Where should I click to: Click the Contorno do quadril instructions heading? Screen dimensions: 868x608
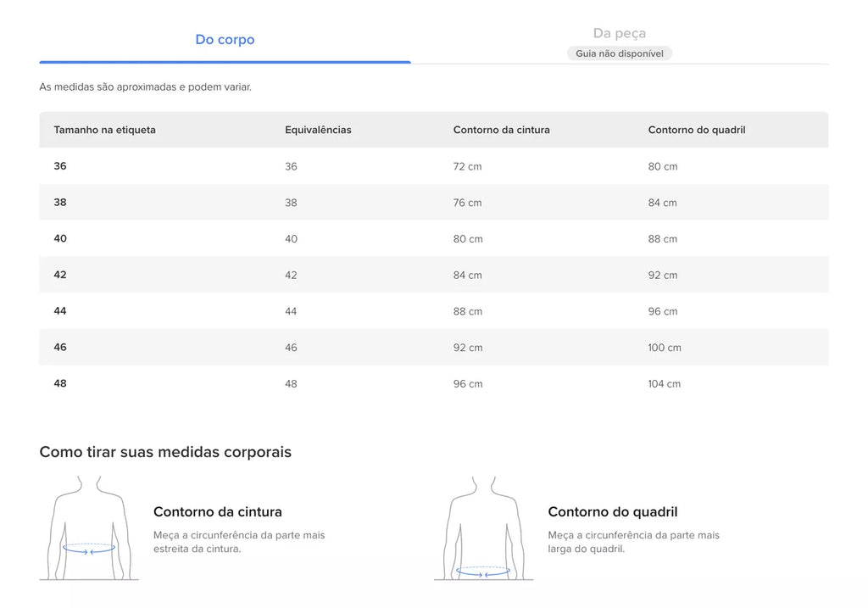613,511
